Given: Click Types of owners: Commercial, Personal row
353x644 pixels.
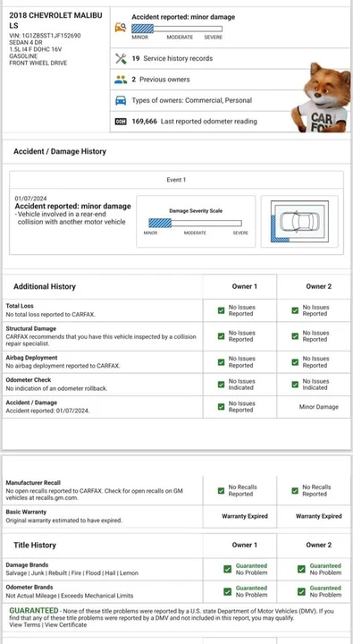Looking at the screenshot, I should 231,100.
